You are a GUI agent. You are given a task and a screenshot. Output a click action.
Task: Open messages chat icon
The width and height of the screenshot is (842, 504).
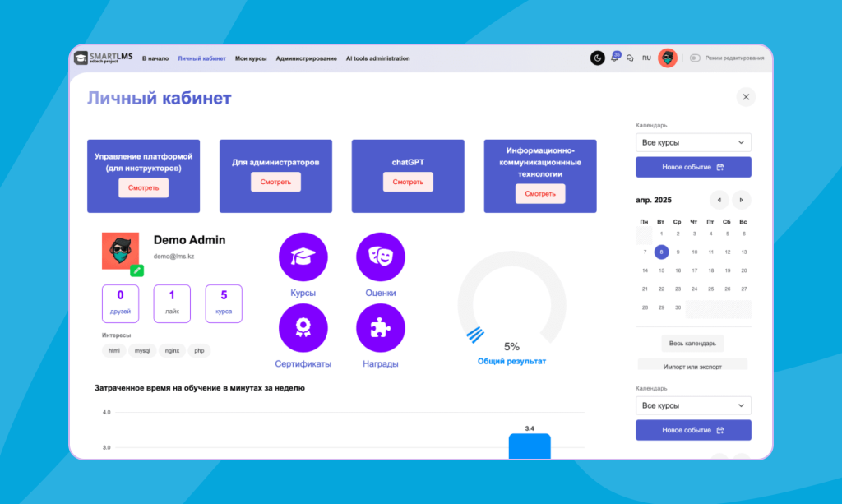click(x=630, y=58)
